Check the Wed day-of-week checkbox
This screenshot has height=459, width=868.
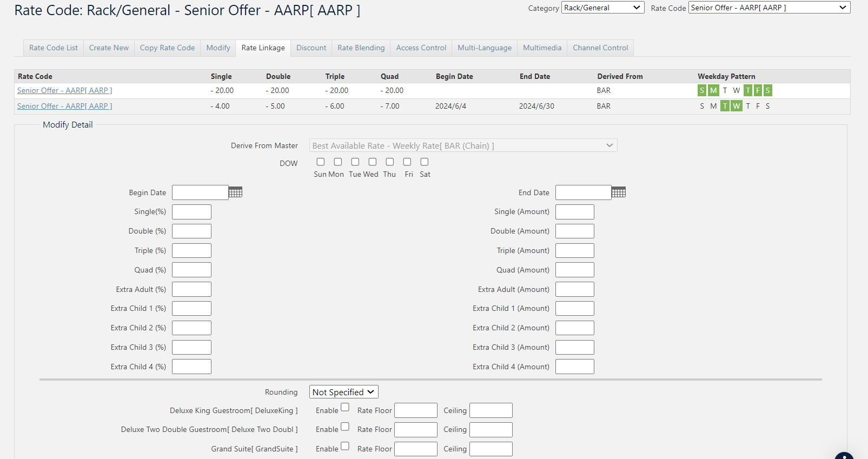pyautogui.click(x=373, y=162)
